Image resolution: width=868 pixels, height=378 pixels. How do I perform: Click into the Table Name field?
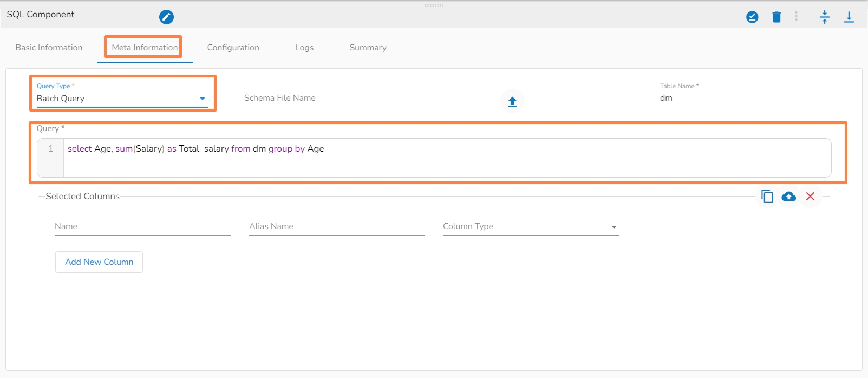[745, 99]
